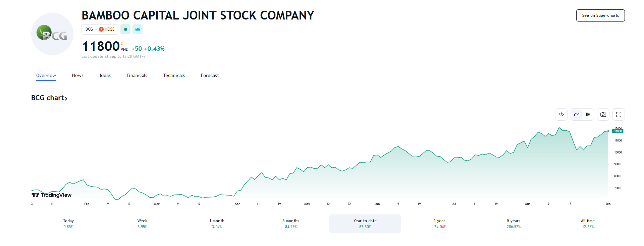Switch to the Financials tab

[137, 76]
